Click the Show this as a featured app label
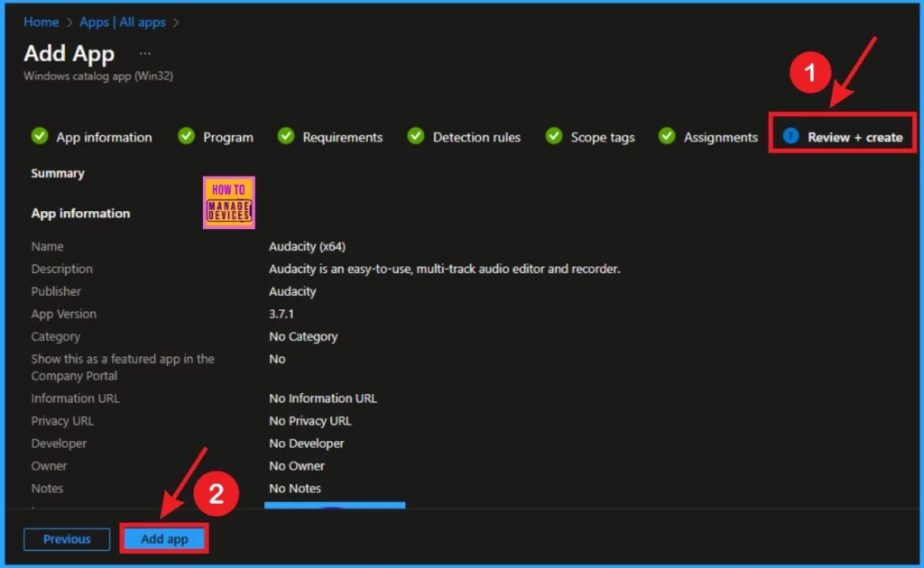The width and height of the screenshot is (924, 568). click(x=123, y=367)
